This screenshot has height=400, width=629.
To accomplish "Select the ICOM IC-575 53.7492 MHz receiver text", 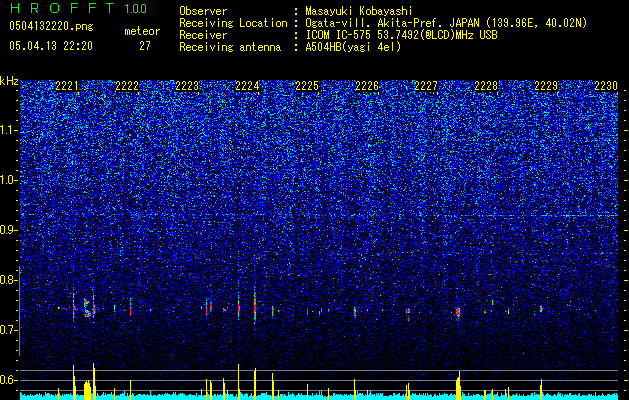I will [x=401, y=35].
